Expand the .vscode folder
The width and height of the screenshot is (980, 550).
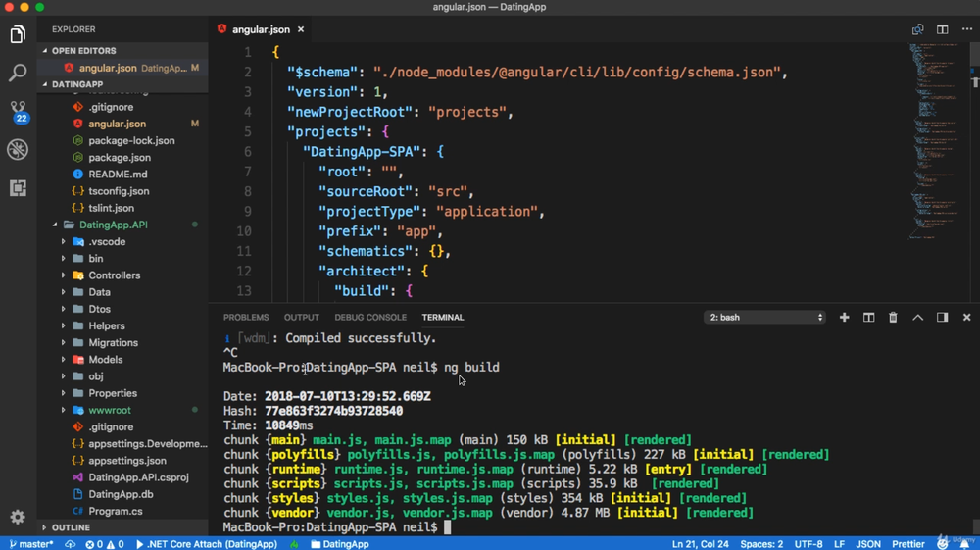pyautogui.click(x=122, y=242)
